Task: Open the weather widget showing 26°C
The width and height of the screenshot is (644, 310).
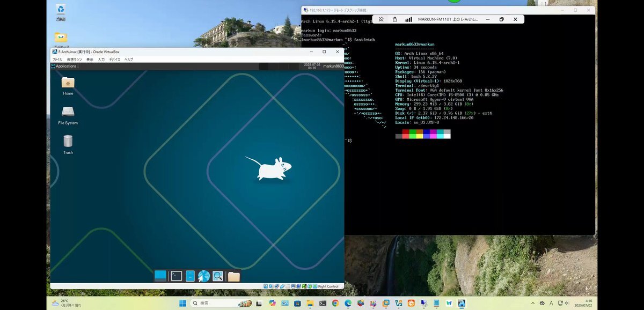Action: pos(67,303)
